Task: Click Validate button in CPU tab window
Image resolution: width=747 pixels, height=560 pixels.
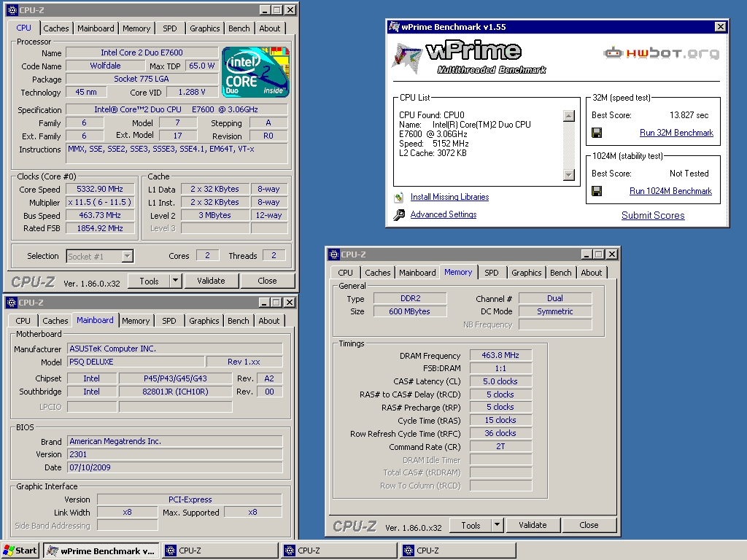Action: 211,281
